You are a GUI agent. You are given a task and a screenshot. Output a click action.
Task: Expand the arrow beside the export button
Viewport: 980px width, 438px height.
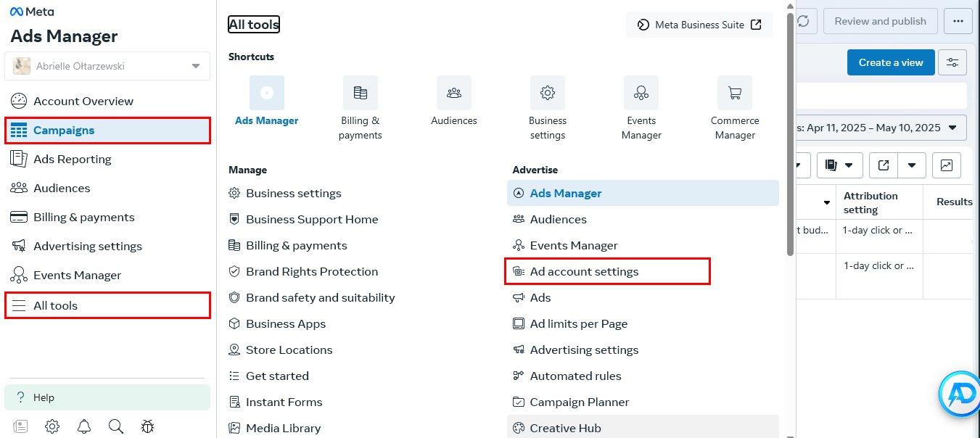click(x=912, y=165)
